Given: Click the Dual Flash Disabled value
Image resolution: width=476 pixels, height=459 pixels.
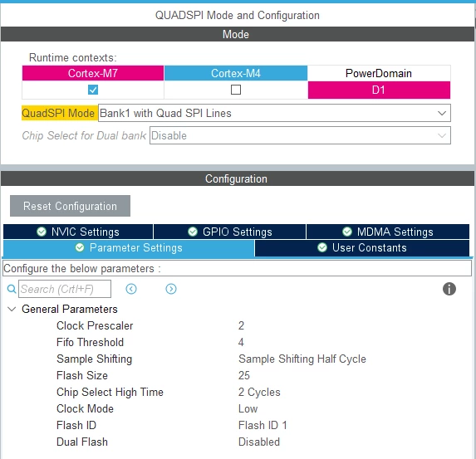Looking at the screenshot, I should coord(259,442).
